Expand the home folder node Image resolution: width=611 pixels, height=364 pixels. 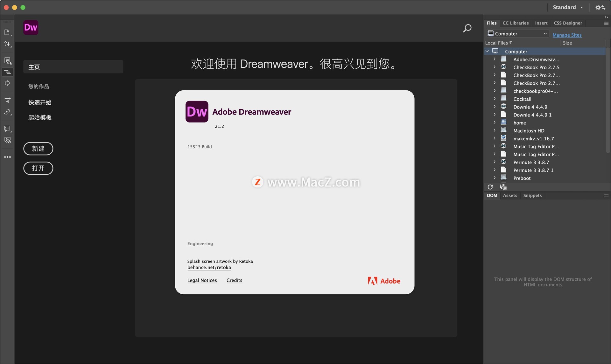click(x=495, y=122)
